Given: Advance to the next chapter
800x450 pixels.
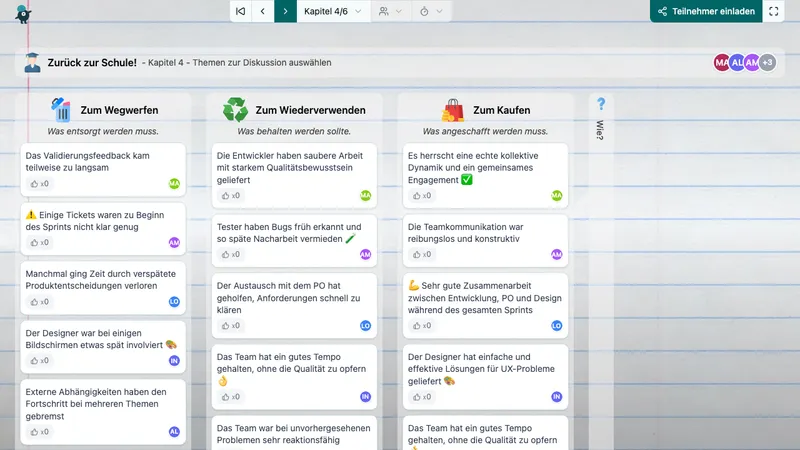Looking at the screenshot, I should tap(286, 11).
